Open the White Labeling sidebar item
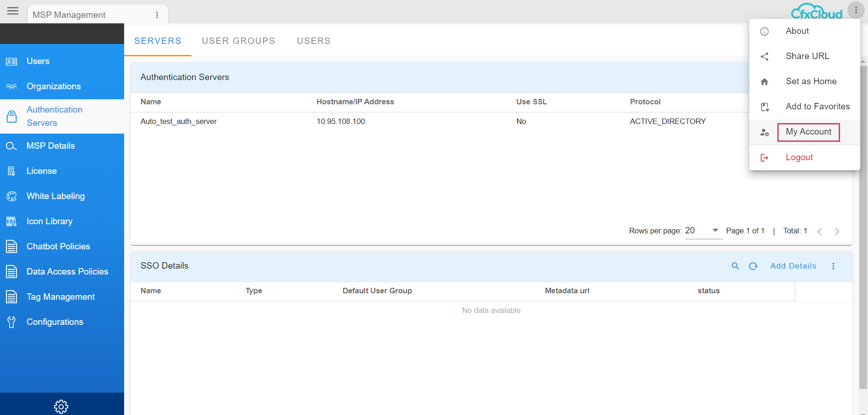The height and width of the screenshot is (415, 868). pyautogui.click(x=55, y=196)
